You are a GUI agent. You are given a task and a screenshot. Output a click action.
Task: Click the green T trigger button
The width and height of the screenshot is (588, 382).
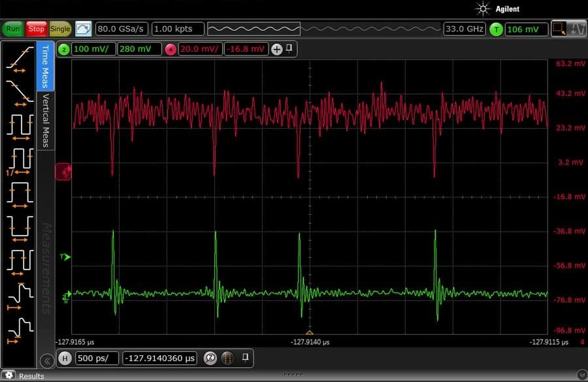496,29
